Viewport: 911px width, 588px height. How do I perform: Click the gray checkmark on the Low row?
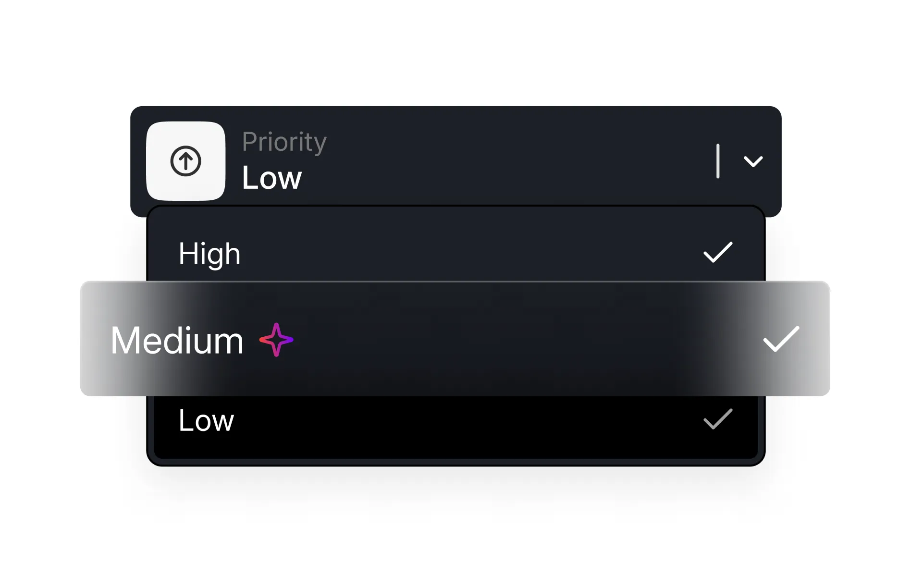tap(718, 419)
